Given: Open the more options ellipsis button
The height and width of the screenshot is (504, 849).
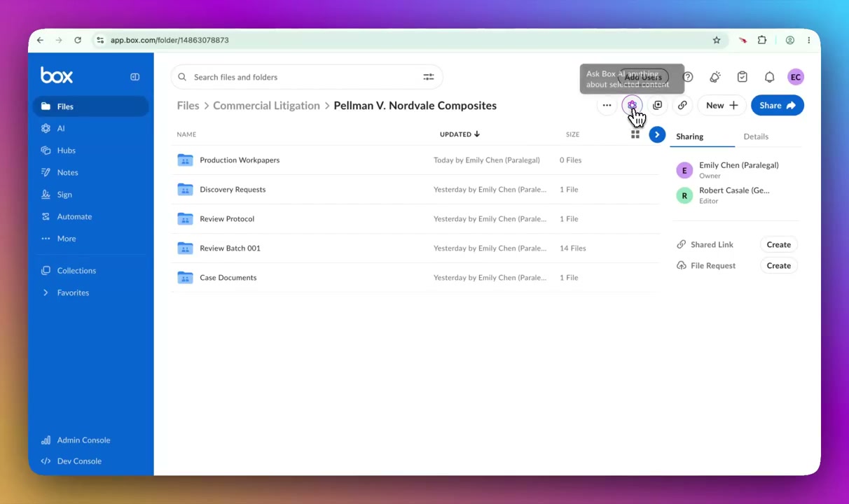Looking at the screenshot, I should pos(607,106).
